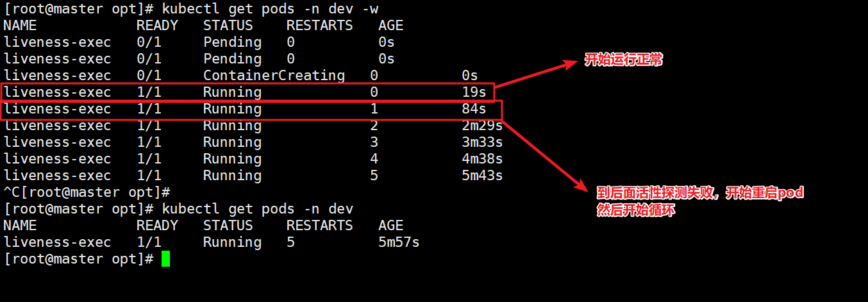Click STATUS header in the -w watch output
Viewport: 868px width, 302px height.
point(228,26)
